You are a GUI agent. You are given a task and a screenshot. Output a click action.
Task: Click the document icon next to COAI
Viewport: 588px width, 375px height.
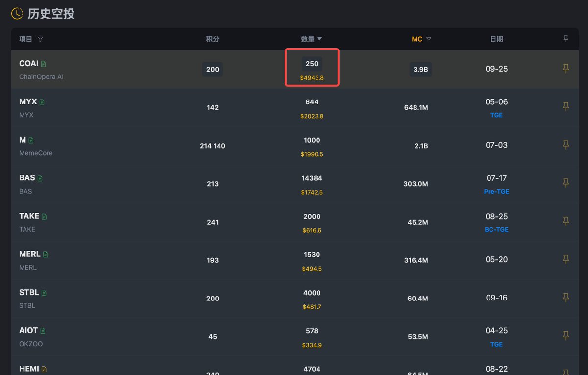44,64
